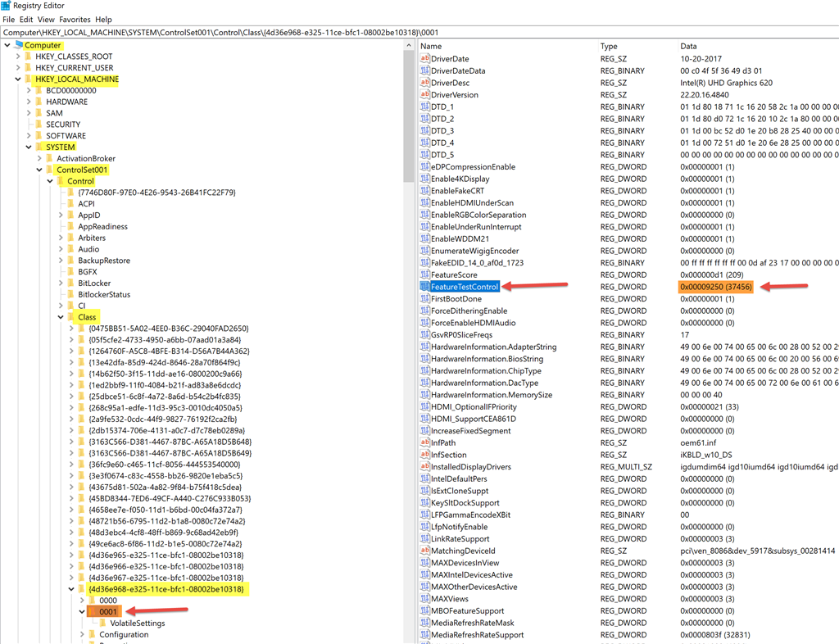
Task: Sort values by the Name column header
Action: (x=507, y=46)
